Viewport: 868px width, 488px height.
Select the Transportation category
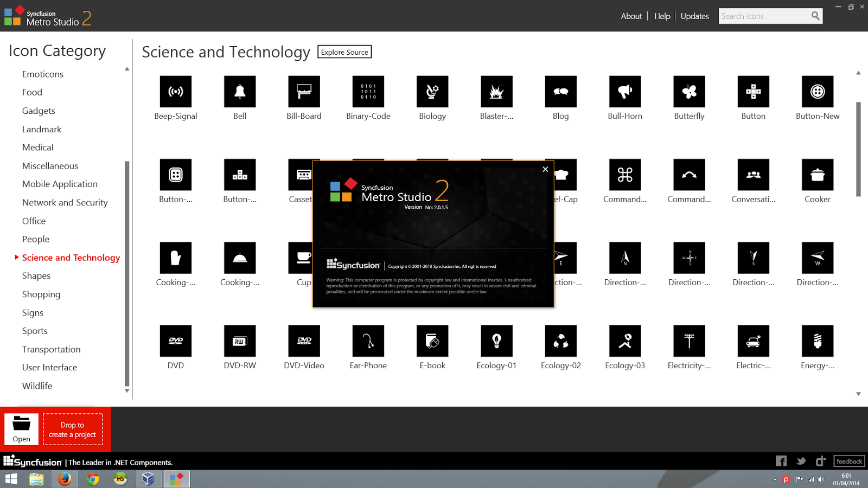point(51,349)
